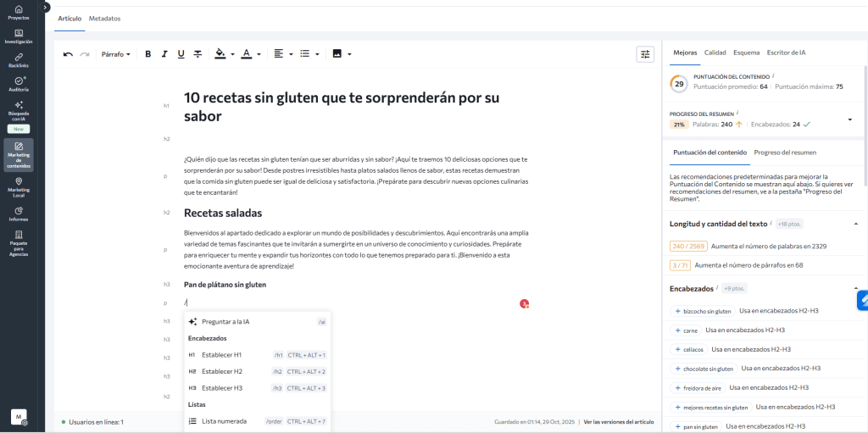Screen dimensions: 868x433
Task: Toggle the editor settings panel button
Action: [x=645, y=54]
